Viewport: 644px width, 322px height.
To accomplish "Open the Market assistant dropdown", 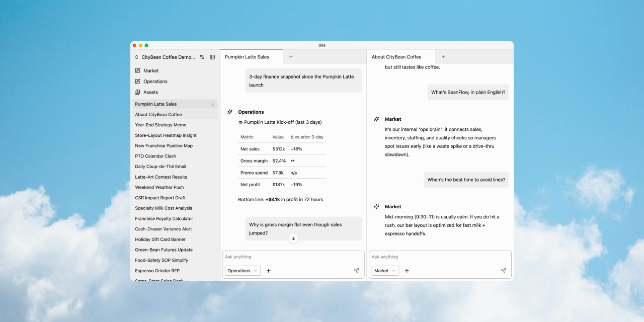I will click(385, 271).
